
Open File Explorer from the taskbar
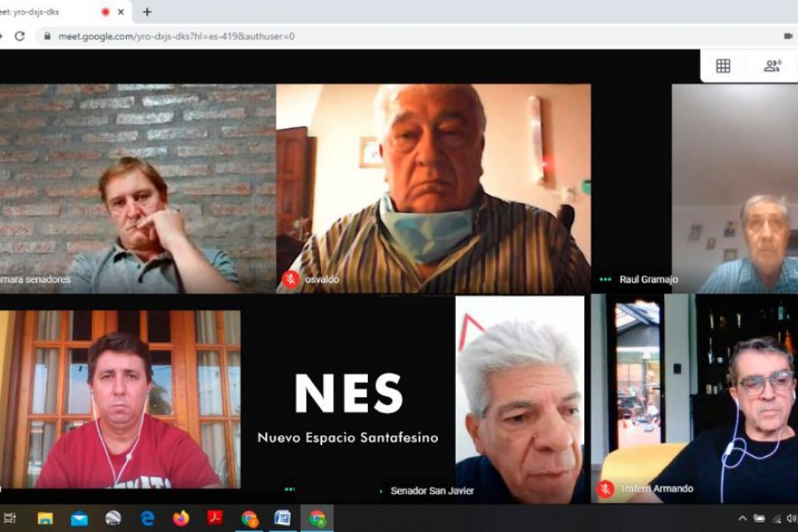(45, 519)
